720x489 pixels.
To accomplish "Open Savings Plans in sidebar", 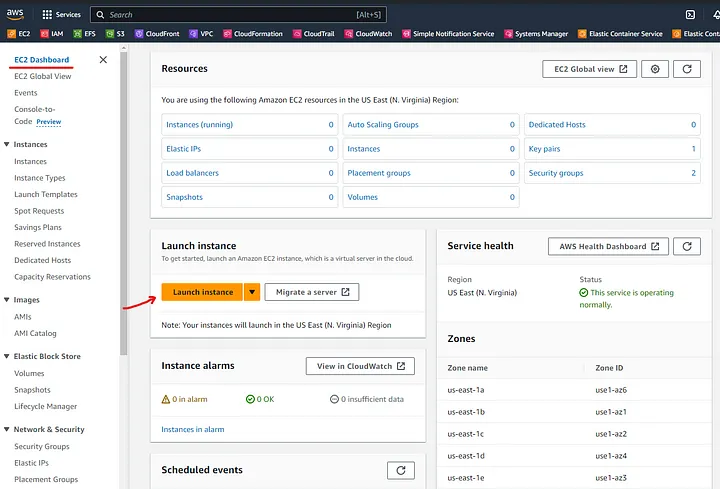I will pyautogui.click(x=38, y=227).
